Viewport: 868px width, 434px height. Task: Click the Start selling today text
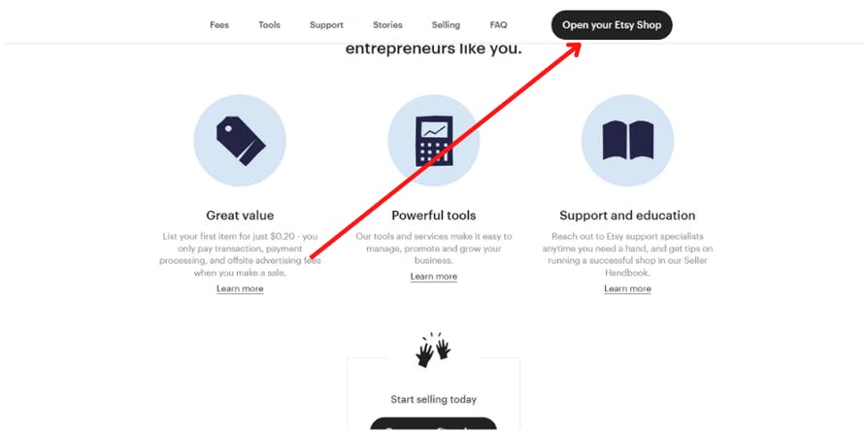click(x=433, y=399)
